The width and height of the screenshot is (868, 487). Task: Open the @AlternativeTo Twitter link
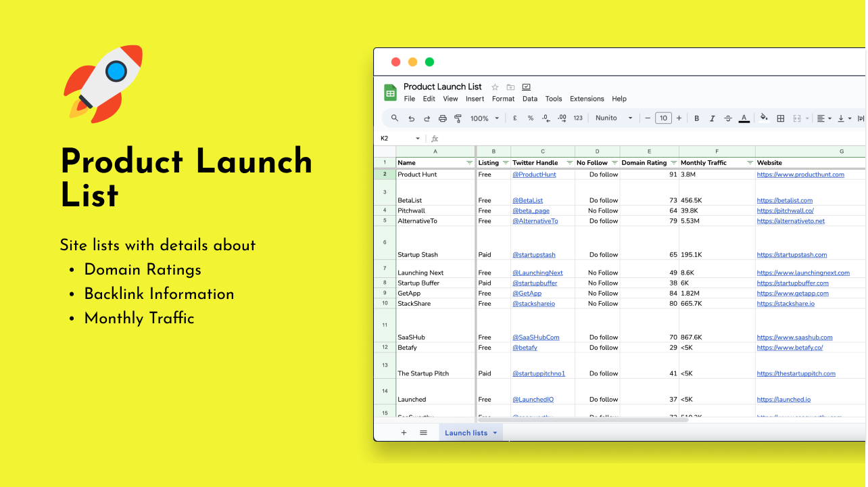coord(535,221)
